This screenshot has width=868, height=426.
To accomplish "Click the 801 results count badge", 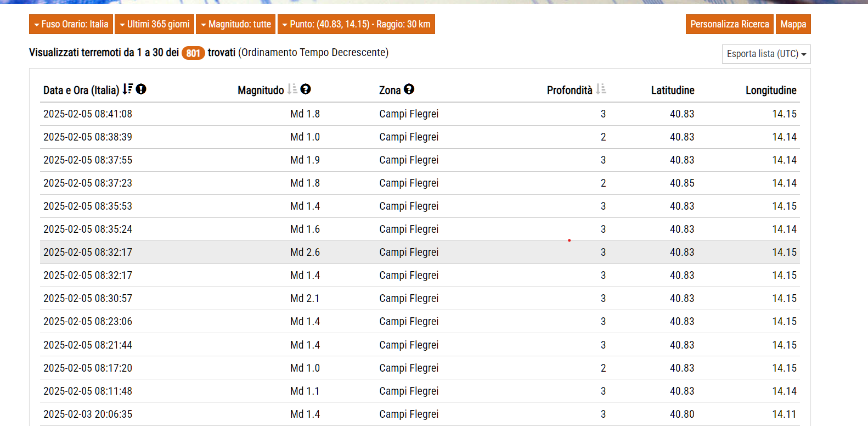I will pyautogui.click(x=193, y=53).
